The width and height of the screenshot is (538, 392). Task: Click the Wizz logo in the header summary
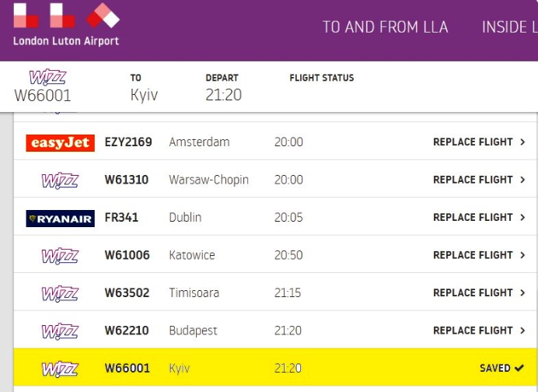click(47, 79)
